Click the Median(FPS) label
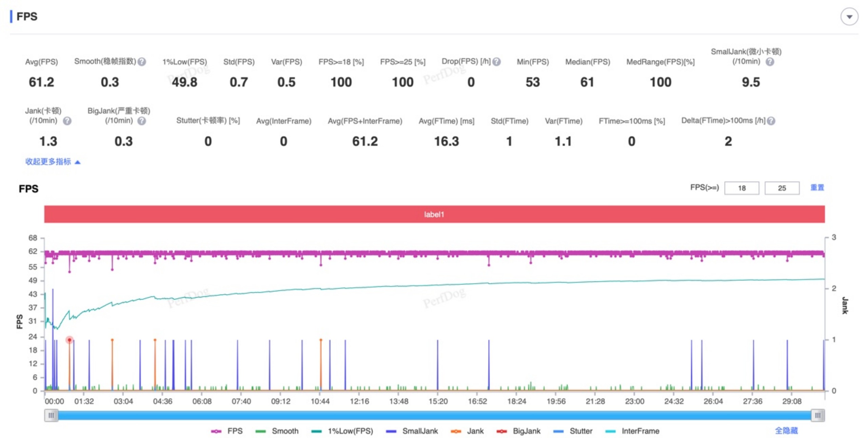This screenshot has width=868, height=438. coord(587,62)
